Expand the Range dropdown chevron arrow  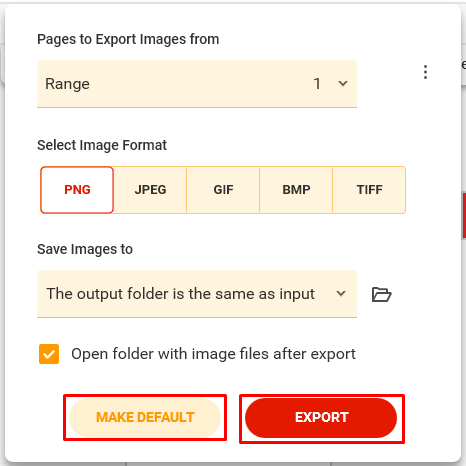click(x=343, y=83)
